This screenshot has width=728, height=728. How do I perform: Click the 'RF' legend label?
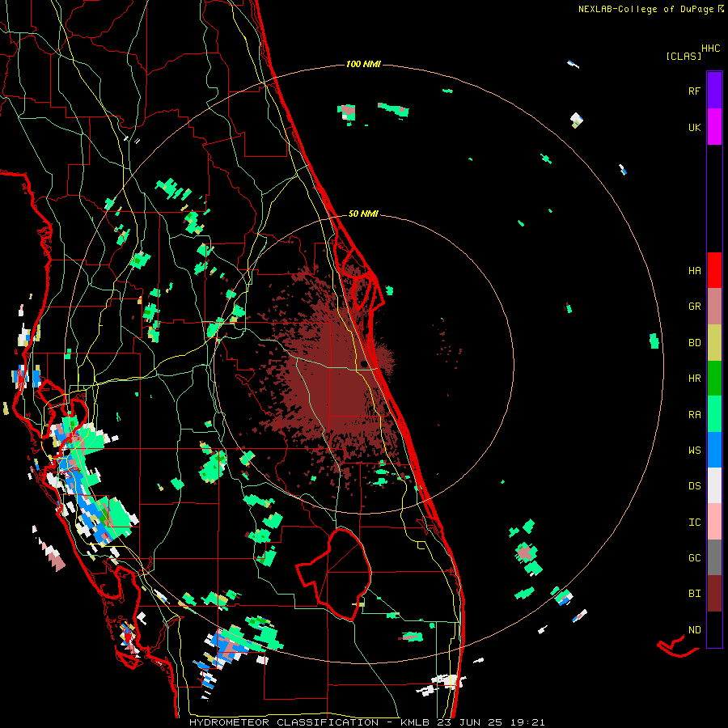tap(694, 91)
